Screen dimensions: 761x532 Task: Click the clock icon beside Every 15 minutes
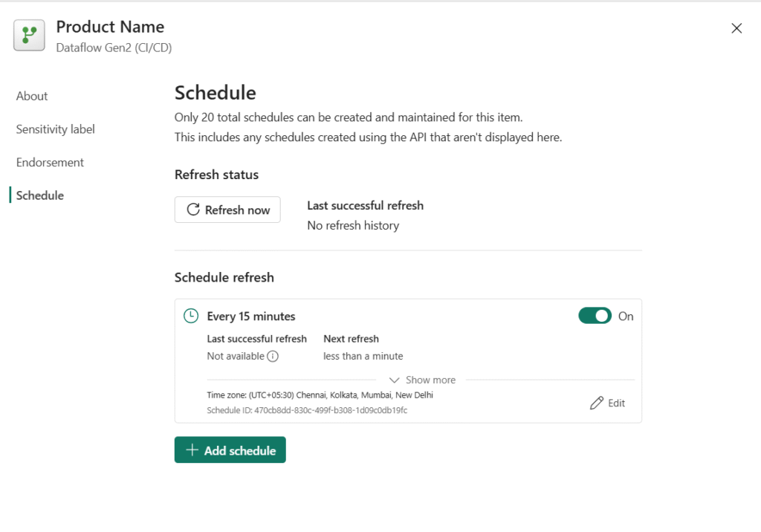[x=191, y=316]
